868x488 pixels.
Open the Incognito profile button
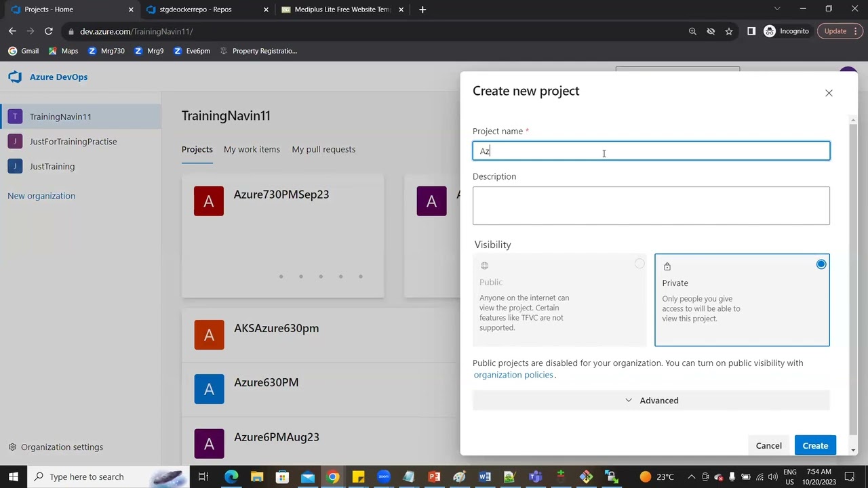787,31
